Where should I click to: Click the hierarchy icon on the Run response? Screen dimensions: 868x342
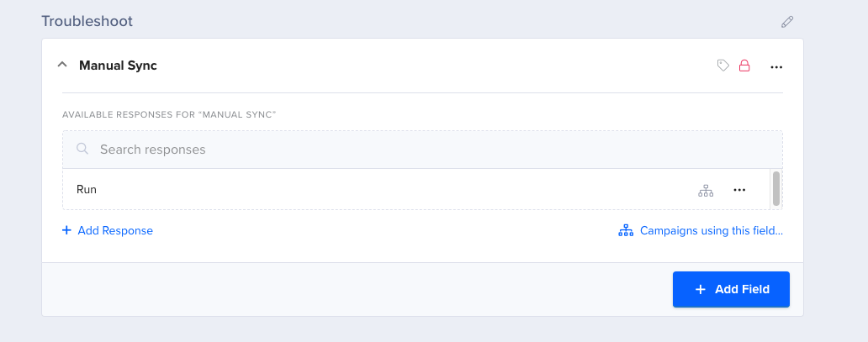(706, 191)
